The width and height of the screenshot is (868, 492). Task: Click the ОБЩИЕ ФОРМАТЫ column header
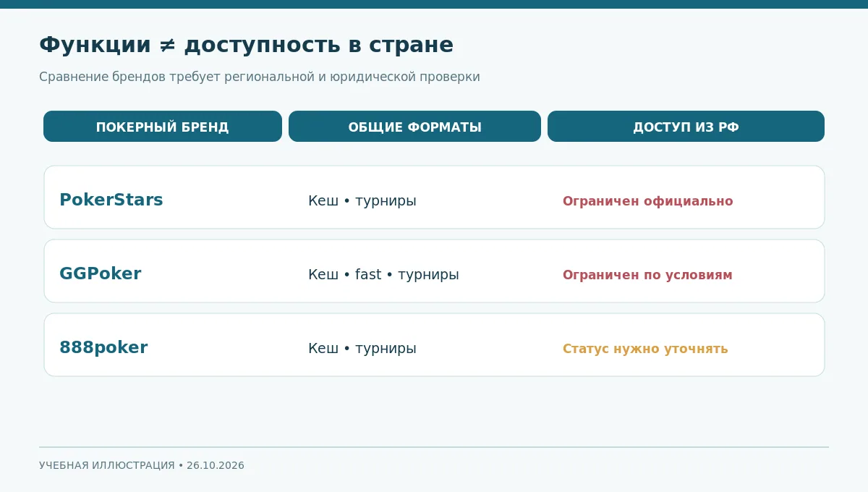tap(414, 127)
